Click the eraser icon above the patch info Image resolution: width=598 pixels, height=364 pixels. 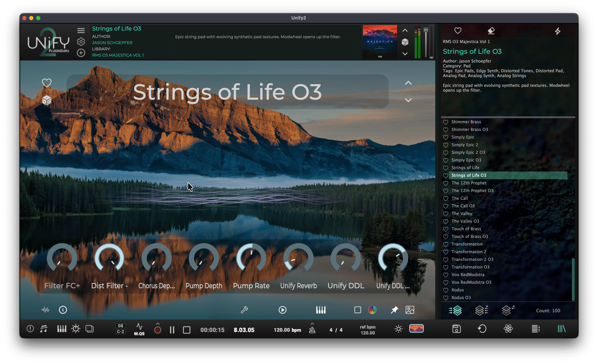point(491,31)
